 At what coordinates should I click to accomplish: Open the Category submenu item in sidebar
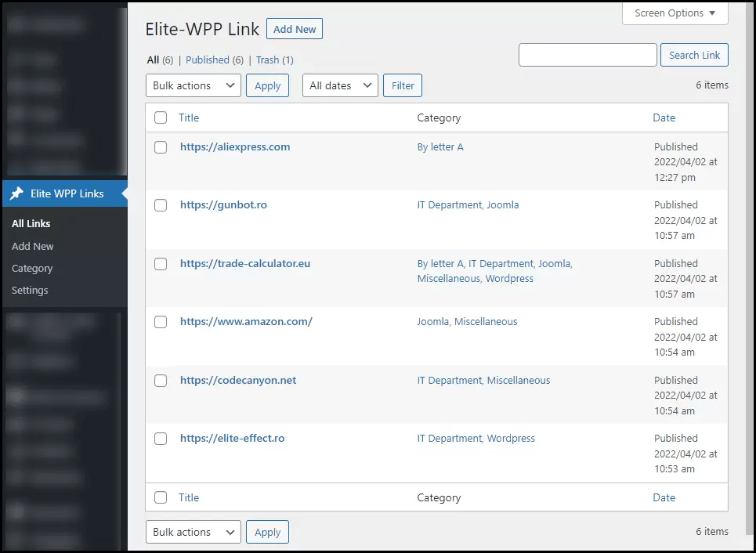click(x=32, y=269)
